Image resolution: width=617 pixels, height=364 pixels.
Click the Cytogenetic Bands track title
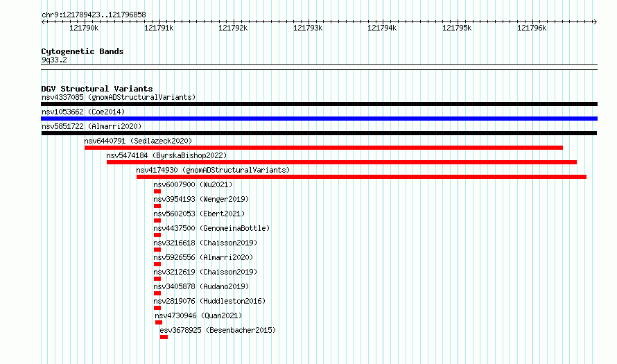82,51
